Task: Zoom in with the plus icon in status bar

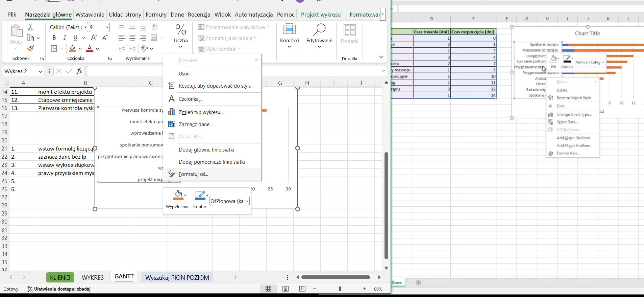Action: point(365,289)
